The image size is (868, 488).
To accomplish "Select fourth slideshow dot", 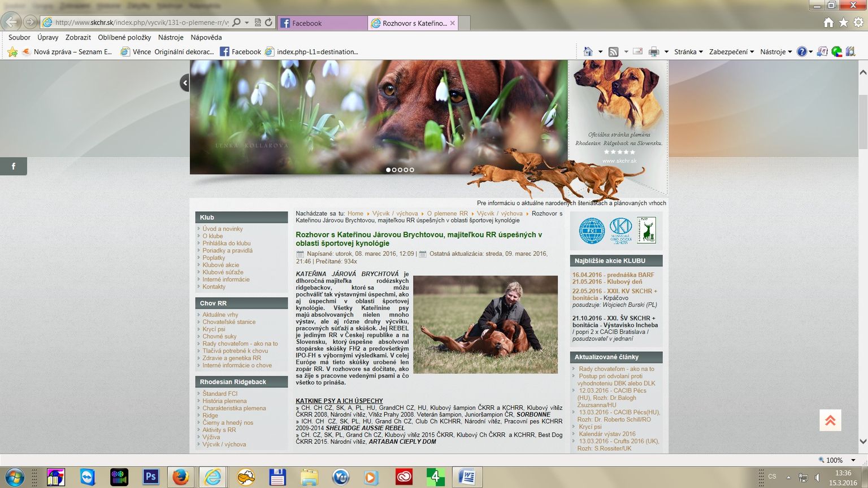I will pyautogui.click(x=406, y=169).
